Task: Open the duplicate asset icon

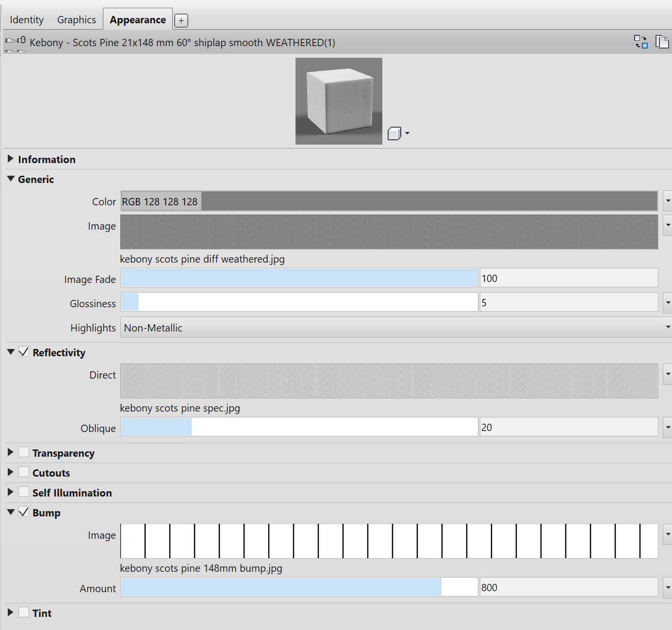Action: (663, 42)
